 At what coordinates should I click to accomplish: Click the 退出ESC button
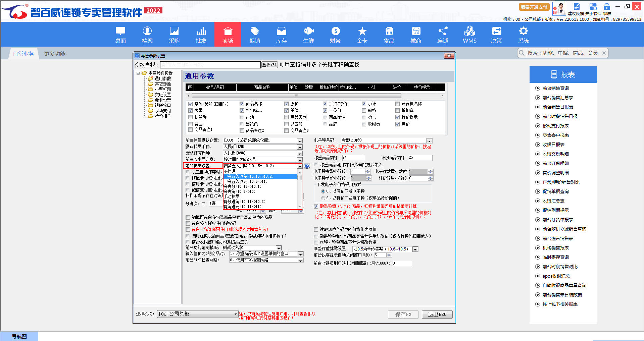click(437, 315)
